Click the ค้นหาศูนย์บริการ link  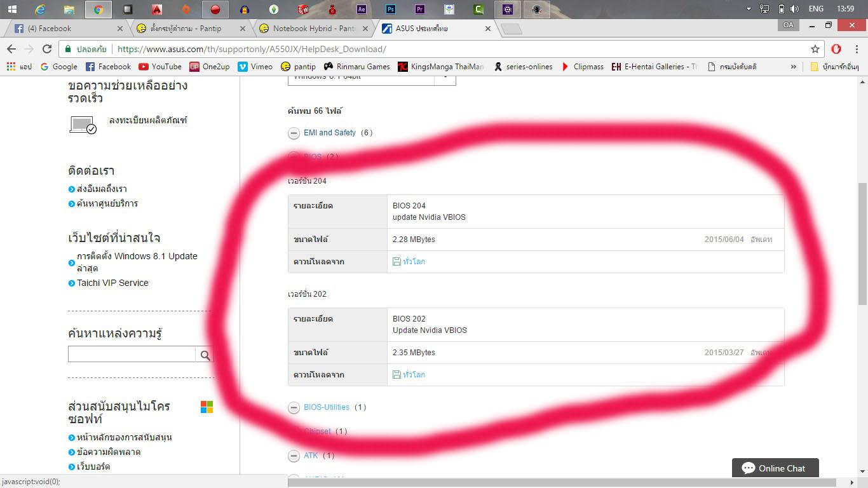pyautogui.click(x=107, y=204)
